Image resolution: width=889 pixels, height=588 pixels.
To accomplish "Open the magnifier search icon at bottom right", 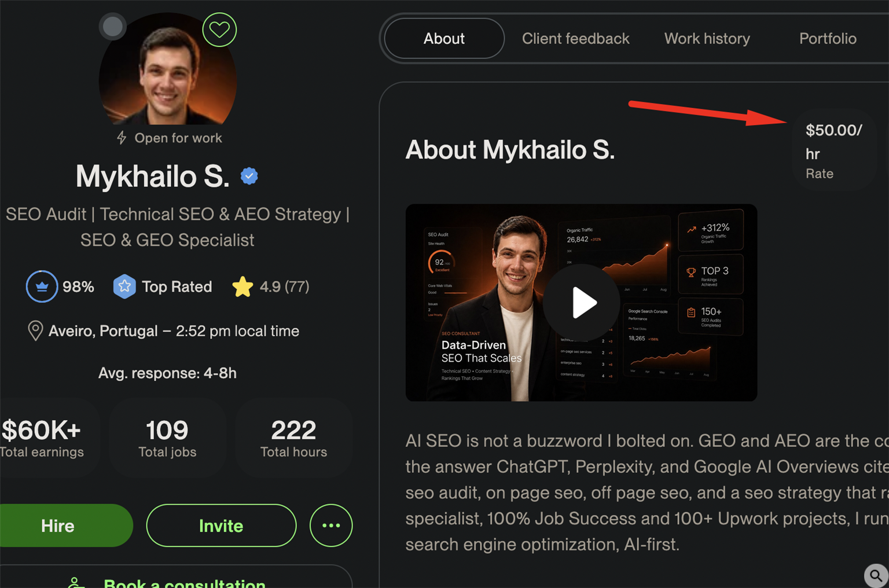I will 876,575.
